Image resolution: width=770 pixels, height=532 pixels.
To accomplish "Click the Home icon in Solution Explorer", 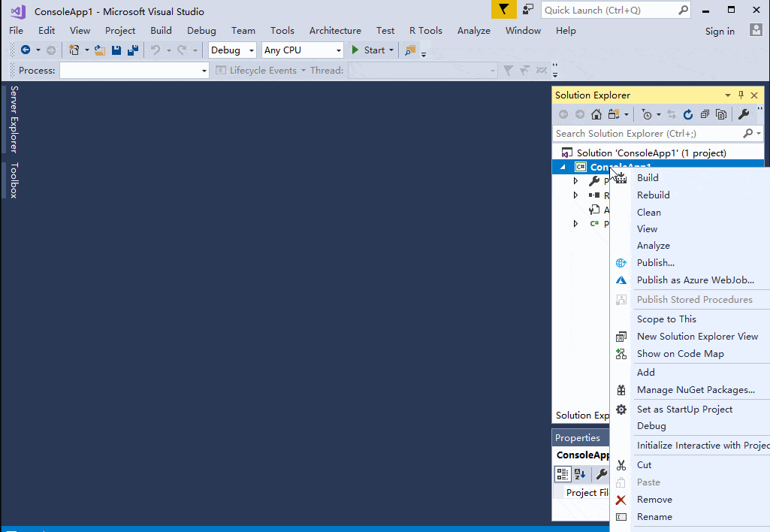I will tap(596, 114).
